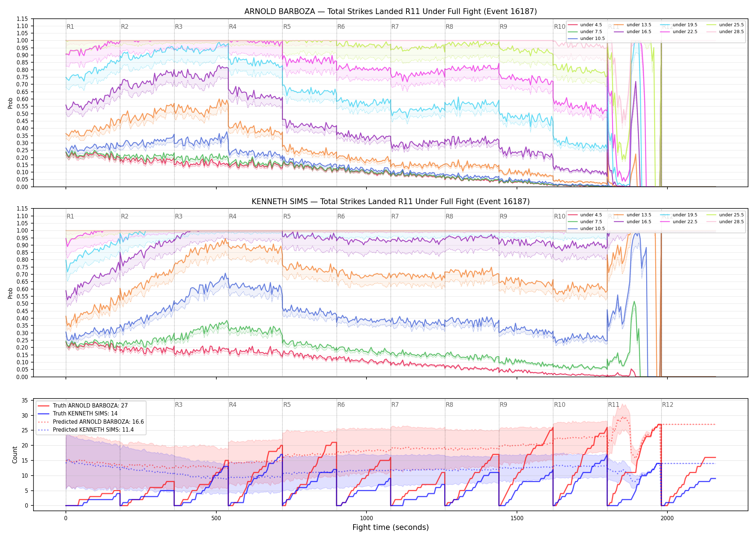Click the Count axis tick label 35
Viewport: 756px width, 540px height.
(x=25, y=401)
